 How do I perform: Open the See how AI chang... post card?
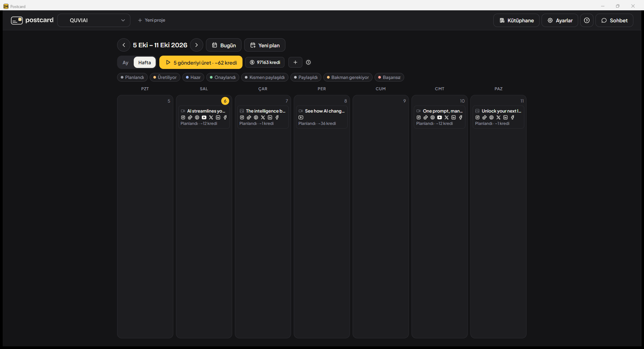[322, 117]
